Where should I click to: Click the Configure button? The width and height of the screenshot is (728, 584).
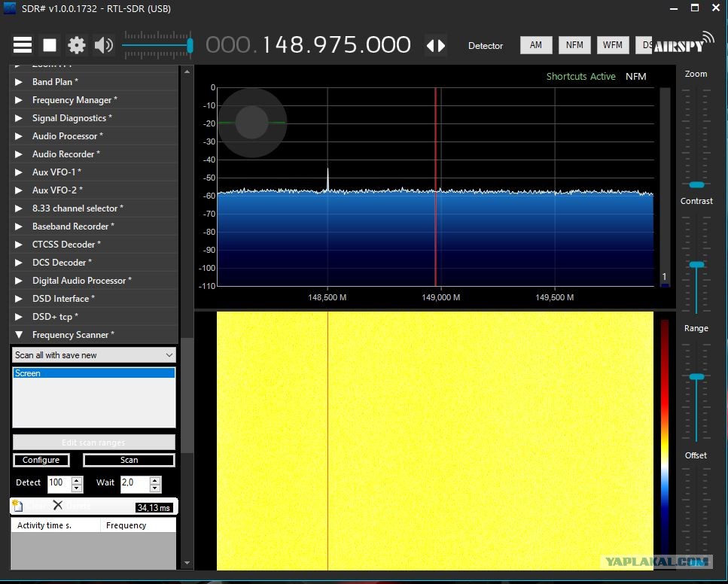pyautogui.click(x=41, y=460)
